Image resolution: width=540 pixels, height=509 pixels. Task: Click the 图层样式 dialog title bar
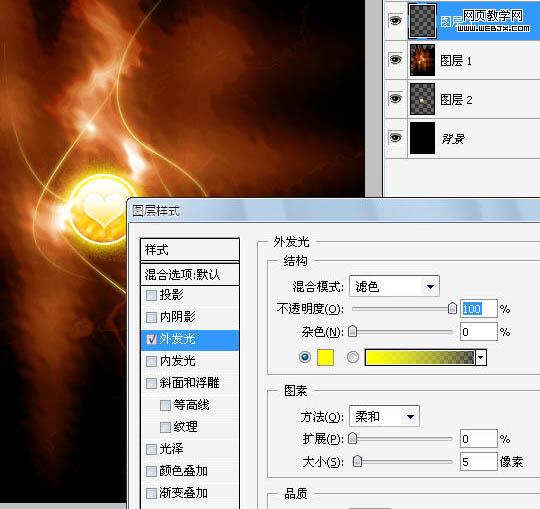coord(333,210)
